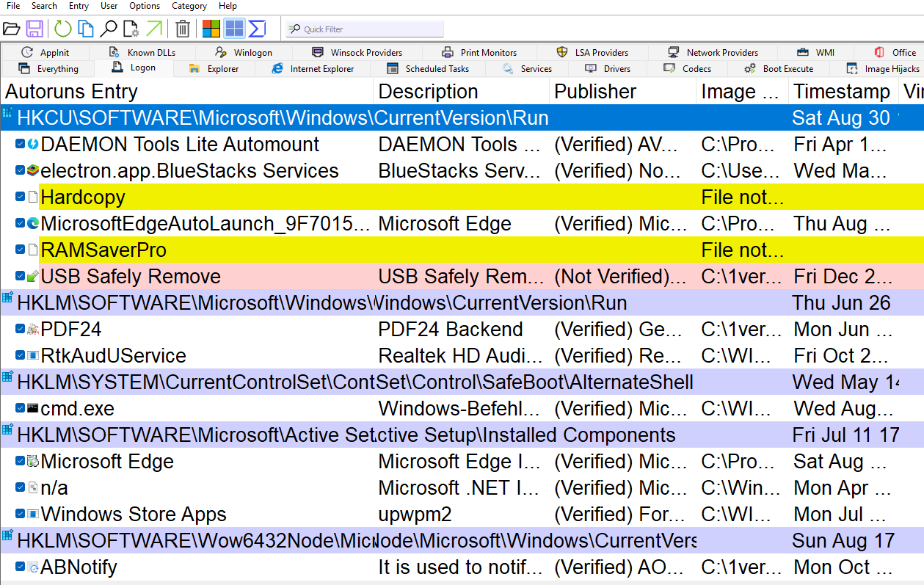The image size is (924, 585).
Task: Click the 'Windows-Befehl...' description cell
Action: [x=459, y=409]
